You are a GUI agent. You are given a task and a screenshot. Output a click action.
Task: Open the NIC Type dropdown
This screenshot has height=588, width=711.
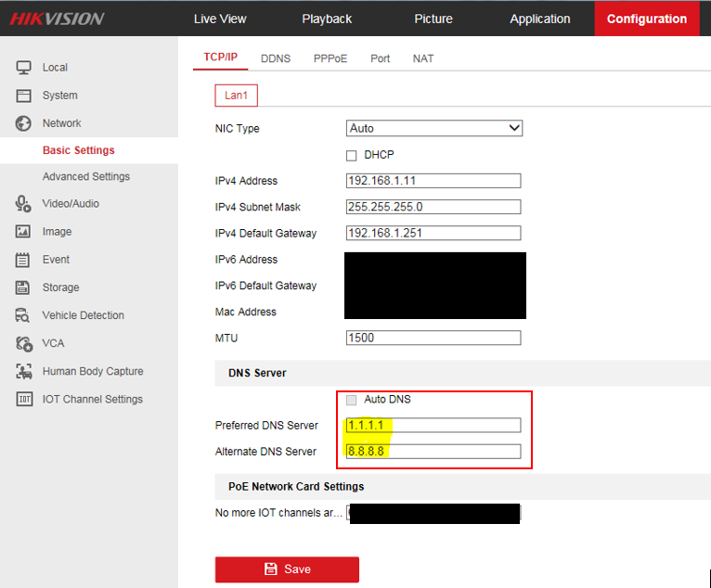[x=433, y=129]
